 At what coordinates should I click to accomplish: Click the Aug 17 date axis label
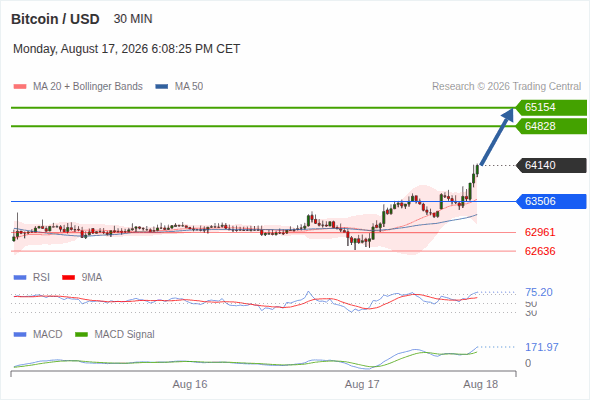(362, 384)
